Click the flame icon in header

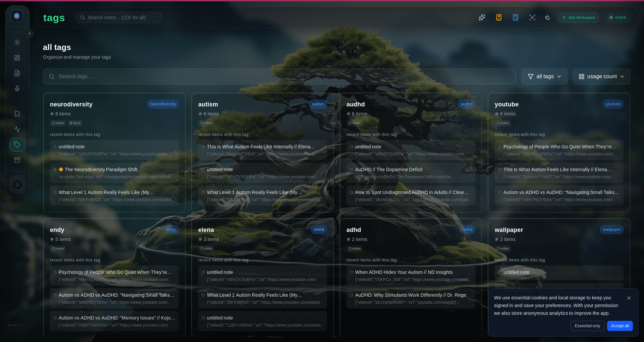pyautogui.click(x=547, y=17)
